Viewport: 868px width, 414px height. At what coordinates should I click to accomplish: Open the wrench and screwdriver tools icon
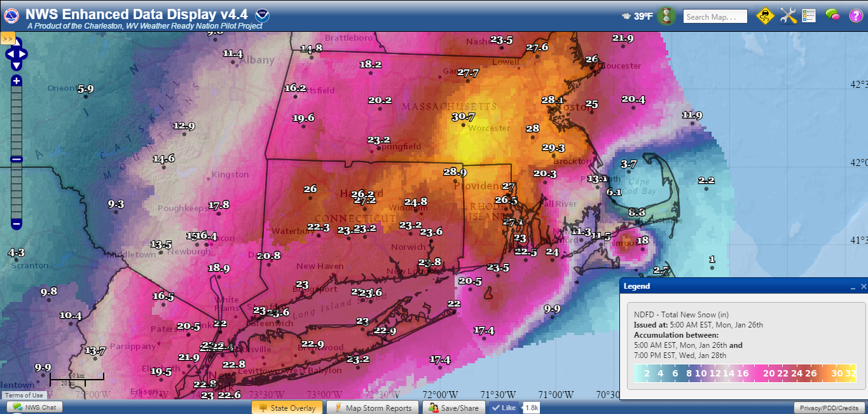[789, 15]
